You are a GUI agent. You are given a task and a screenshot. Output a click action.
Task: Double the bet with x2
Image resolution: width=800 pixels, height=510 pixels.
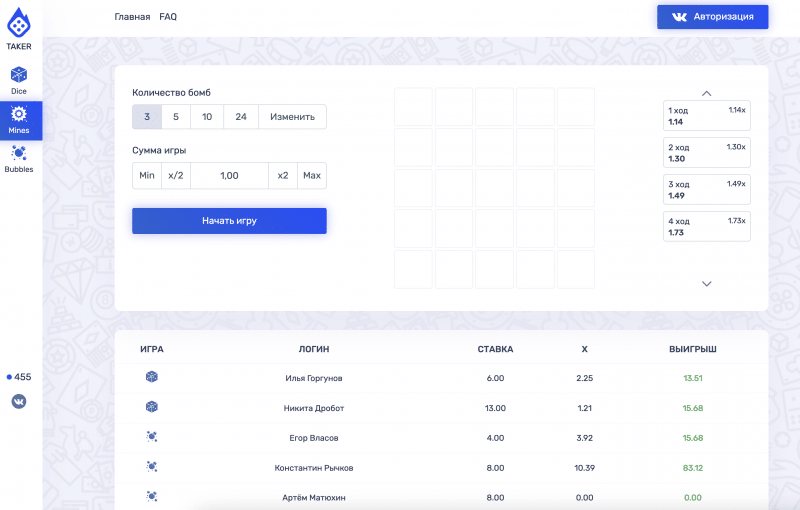(x=283, y=175)
